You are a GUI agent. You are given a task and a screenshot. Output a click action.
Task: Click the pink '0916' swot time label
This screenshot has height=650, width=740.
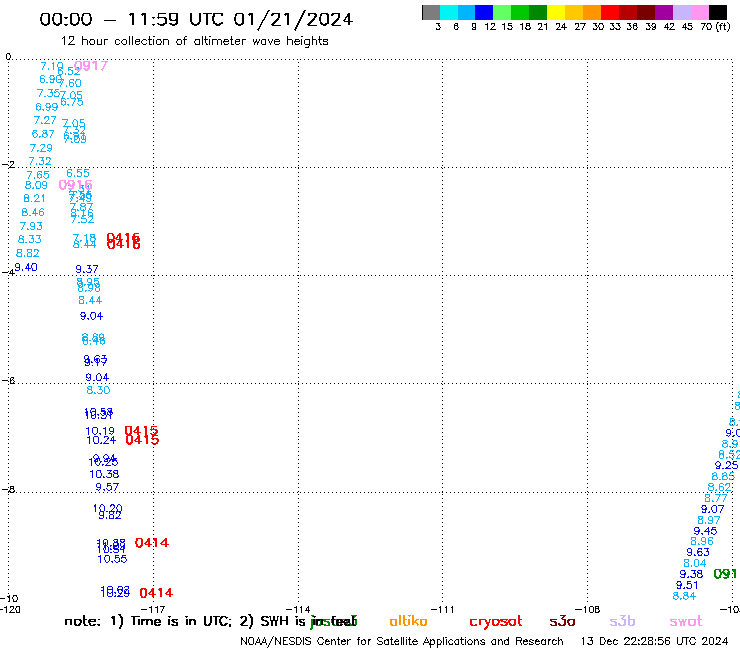tap(76, 185)
